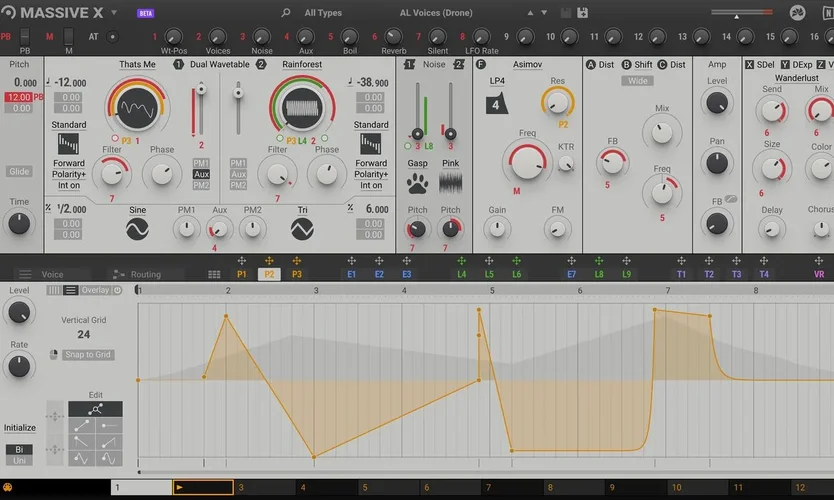This screenshot has width=834, height=500.
Task: Enable Snap to Grid
Action: coord(88,355)
